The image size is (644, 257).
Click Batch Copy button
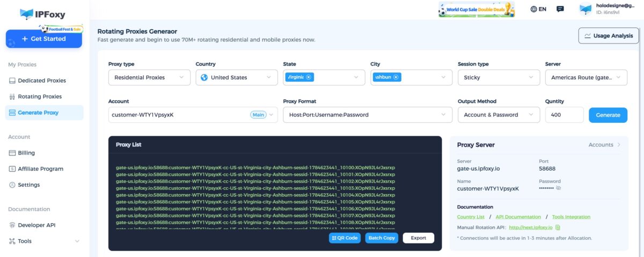point(382,238)
